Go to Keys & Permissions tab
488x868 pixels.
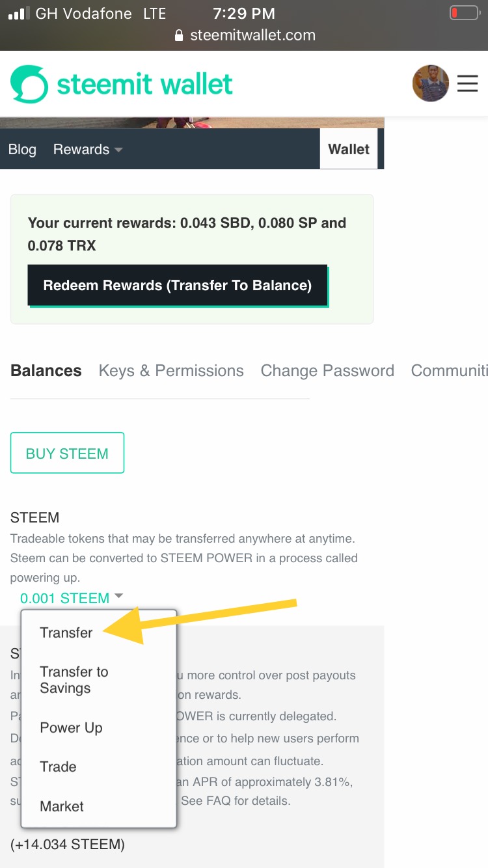pyautogui.click(x=171, y=371)
